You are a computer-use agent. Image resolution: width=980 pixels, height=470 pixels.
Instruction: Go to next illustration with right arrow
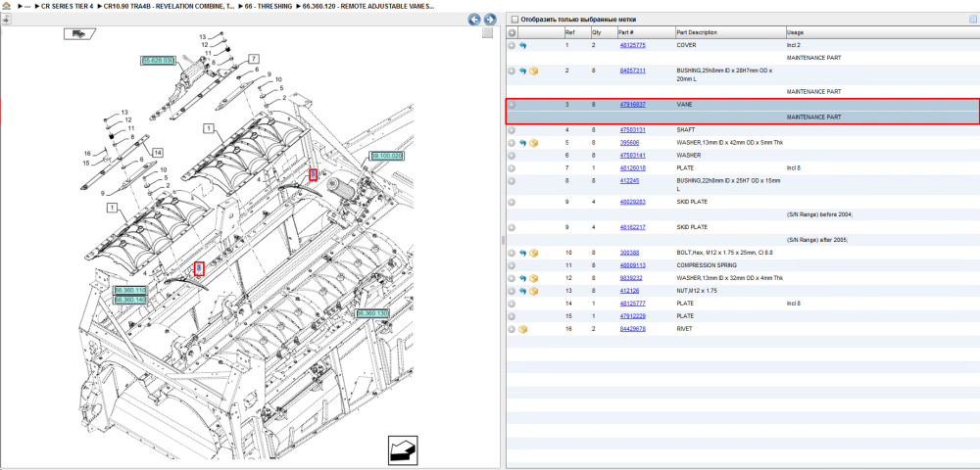(490, 20)
